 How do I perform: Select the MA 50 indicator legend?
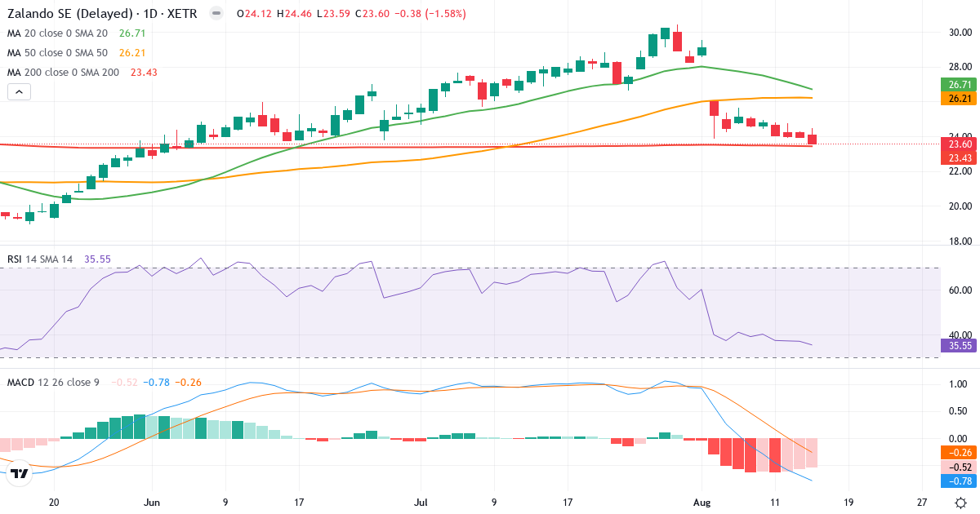coord(59,53)
